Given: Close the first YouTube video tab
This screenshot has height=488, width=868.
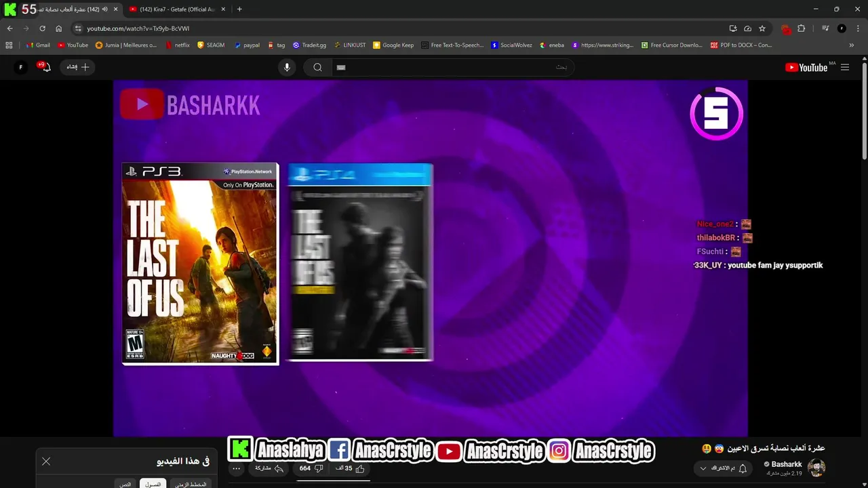Looking at the screenshot, I should click(116, 9).
